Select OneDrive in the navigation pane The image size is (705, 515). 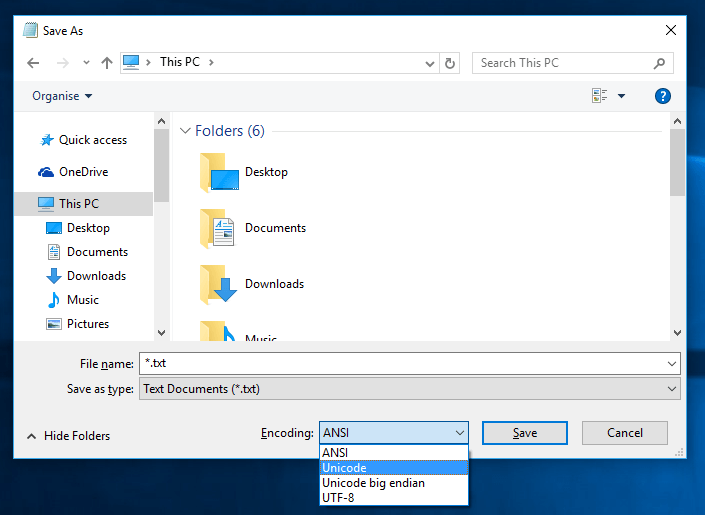(x=83, y=172)
